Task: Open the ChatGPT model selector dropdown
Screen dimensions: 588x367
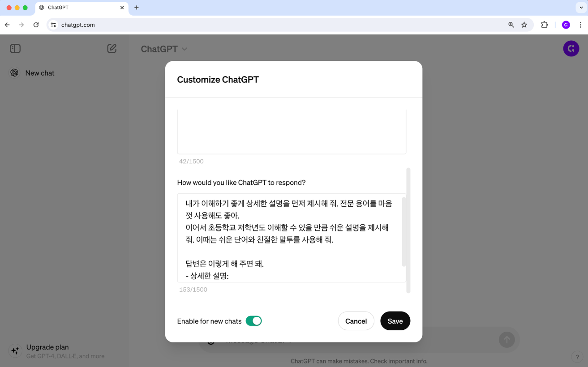Action: 164,49
